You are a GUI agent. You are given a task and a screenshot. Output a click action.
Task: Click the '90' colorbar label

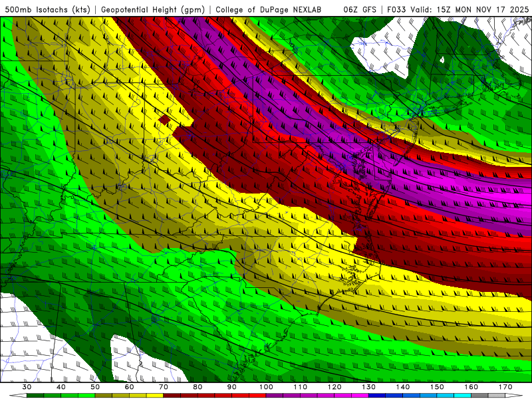click(232, 387)
